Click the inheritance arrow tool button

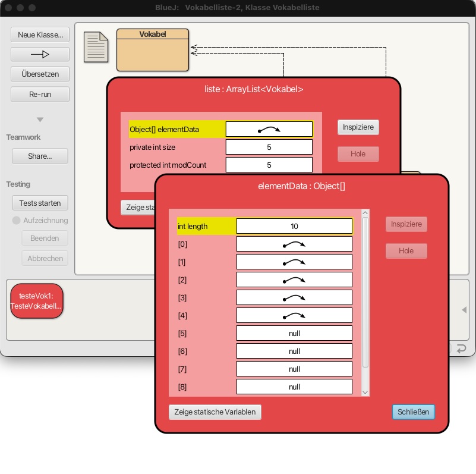click(x=40, y=54)
